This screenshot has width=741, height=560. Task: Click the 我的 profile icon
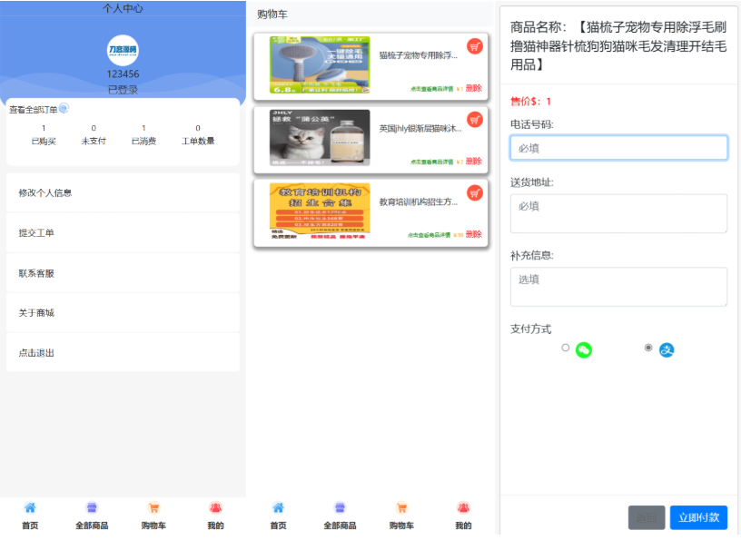coord(214,507)
